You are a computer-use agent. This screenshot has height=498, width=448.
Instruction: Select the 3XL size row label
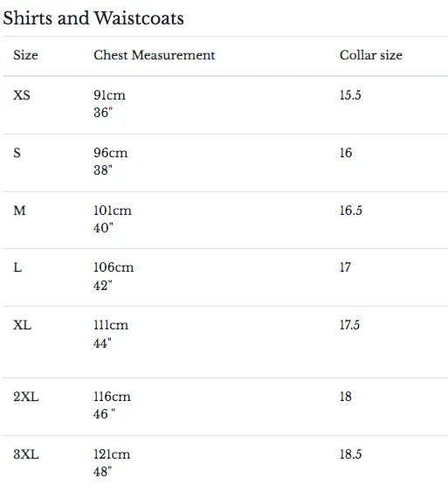pos(26,454)
